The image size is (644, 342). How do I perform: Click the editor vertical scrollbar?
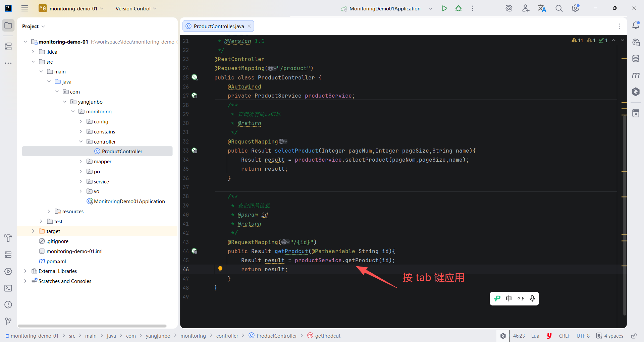coord(625,215)
